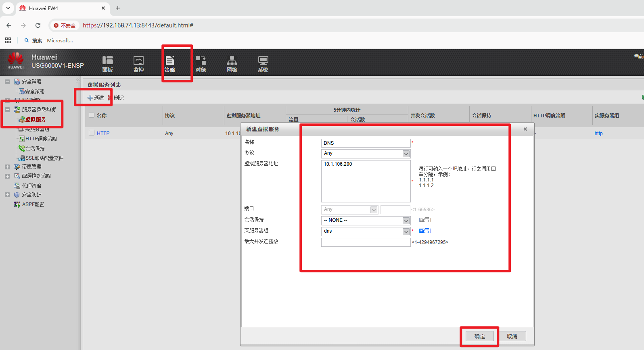
Task: Open the 面板 dashboard icon
Action: coord(107,61)
